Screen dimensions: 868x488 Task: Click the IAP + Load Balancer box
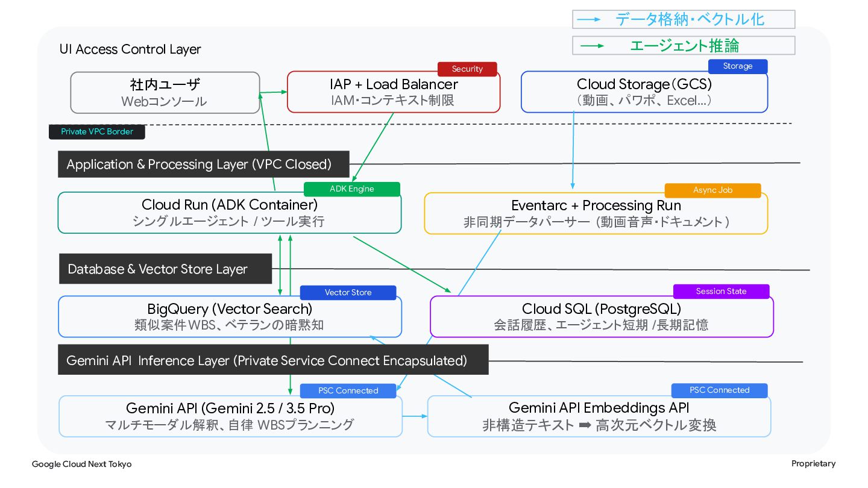pyautogui.click(x=394, y=92)
